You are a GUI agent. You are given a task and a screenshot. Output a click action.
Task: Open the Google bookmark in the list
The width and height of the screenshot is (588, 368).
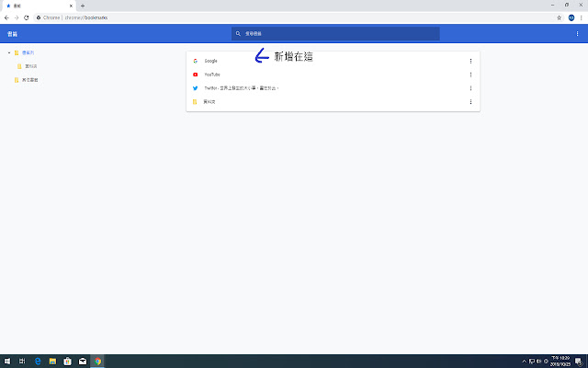[x=333, y=61]
